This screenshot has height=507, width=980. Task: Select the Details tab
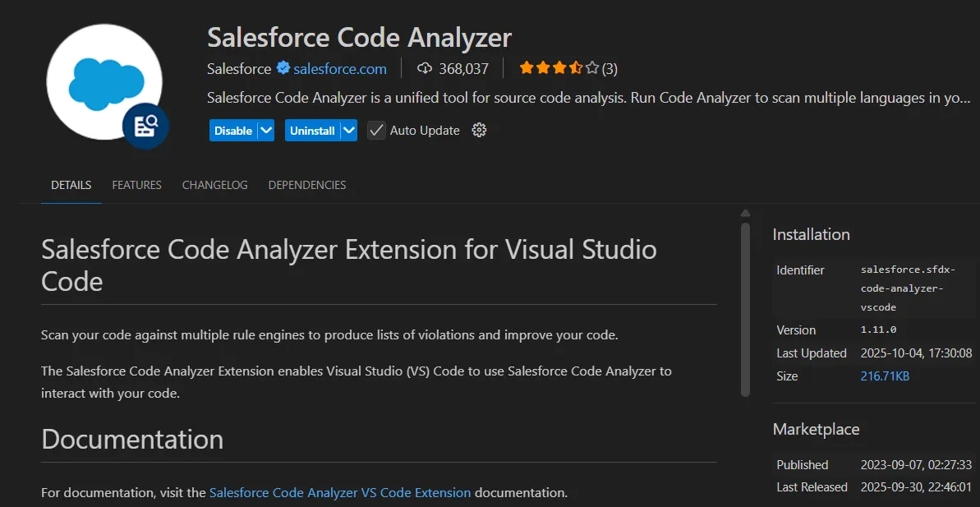point(71,185)
